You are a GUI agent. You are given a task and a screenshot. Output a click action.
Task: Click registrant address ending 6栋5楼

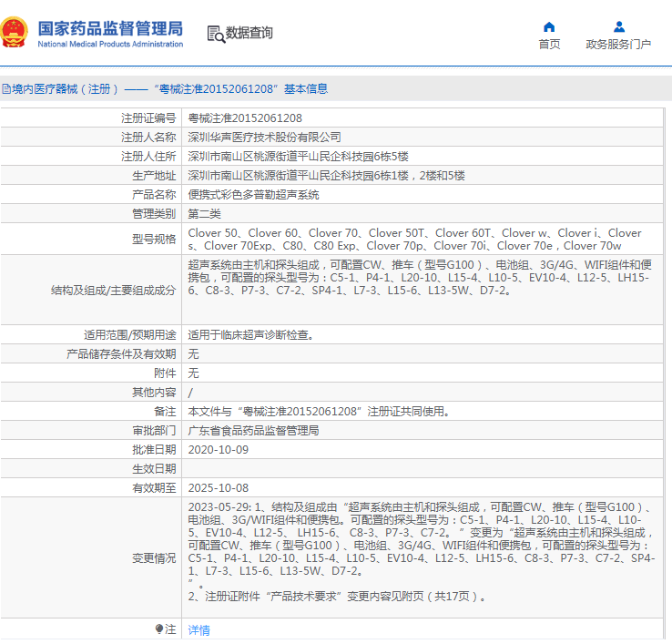point(299,156)
